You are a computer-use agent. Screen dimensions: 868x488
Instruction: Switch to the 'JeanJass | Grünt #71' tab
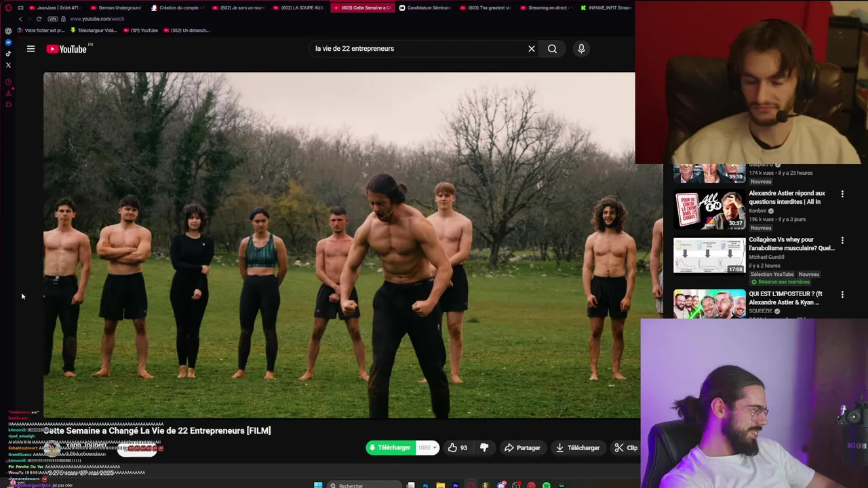pyautogui.click(x=56, y=7)
